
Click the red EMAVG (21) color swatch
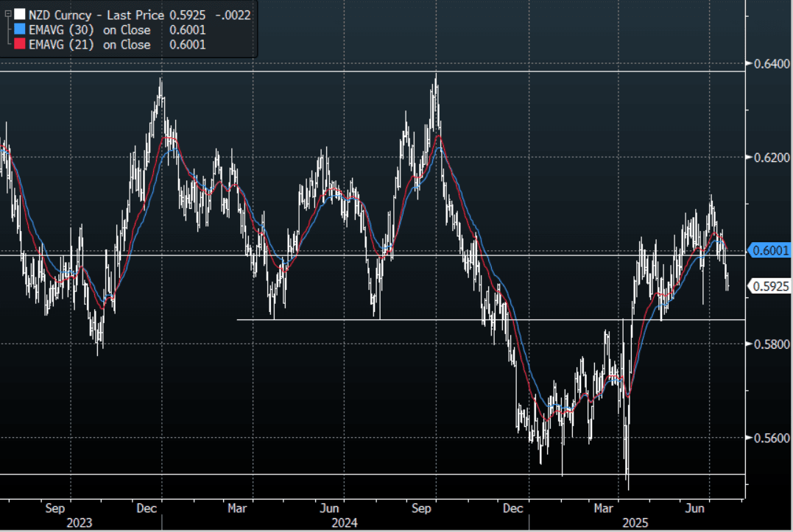pyautogui.click(x=19, y=45)
